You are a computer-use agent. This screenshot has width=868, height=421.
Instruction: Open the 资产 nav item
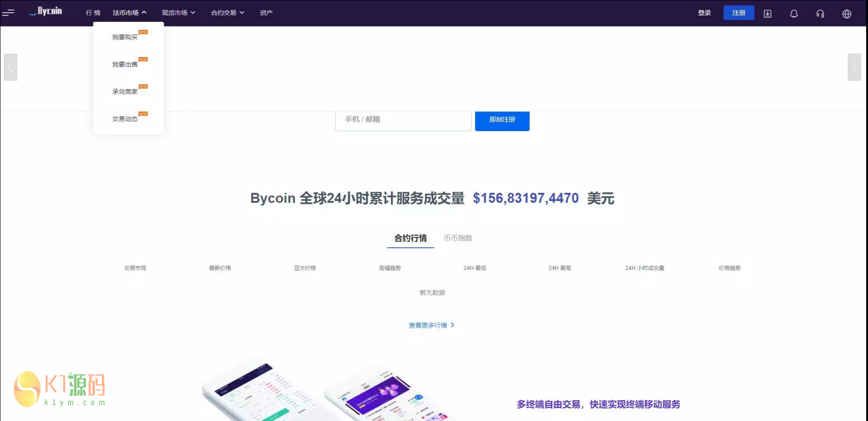pos(266,13)
